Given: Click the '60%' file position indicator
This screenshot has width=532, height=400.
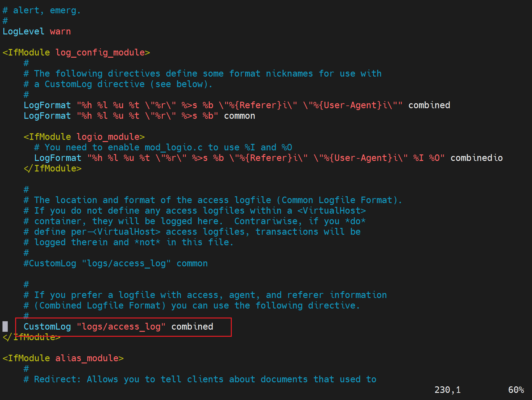Looking at the screenshot, I should (516, 390).
